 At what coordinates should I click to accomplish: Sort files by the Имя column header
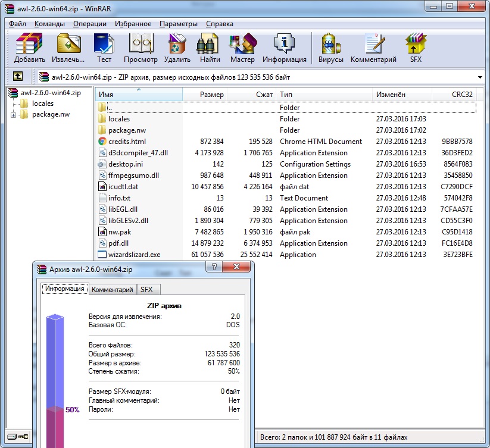[139, 94]
